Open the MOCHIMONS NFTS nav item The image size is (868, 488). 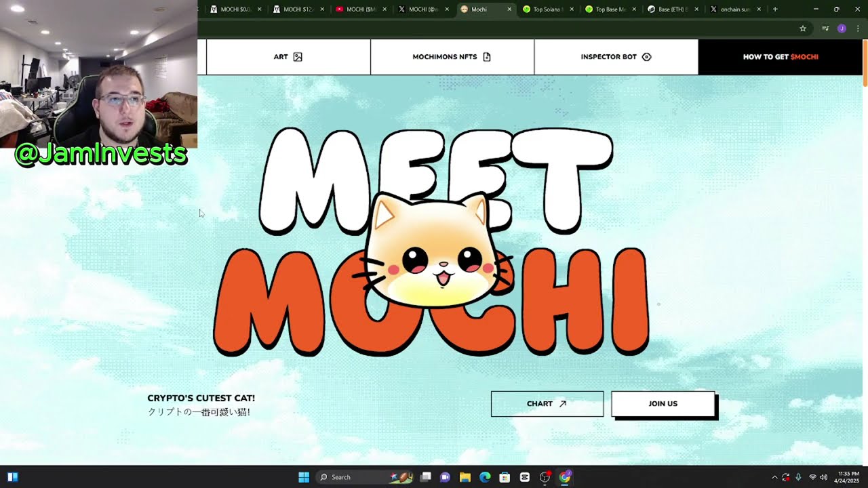(452, 57)
